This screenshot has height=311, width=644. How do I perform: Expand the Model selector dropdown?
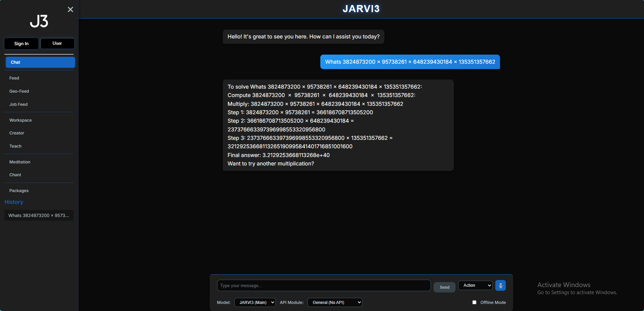coord(255,302)
